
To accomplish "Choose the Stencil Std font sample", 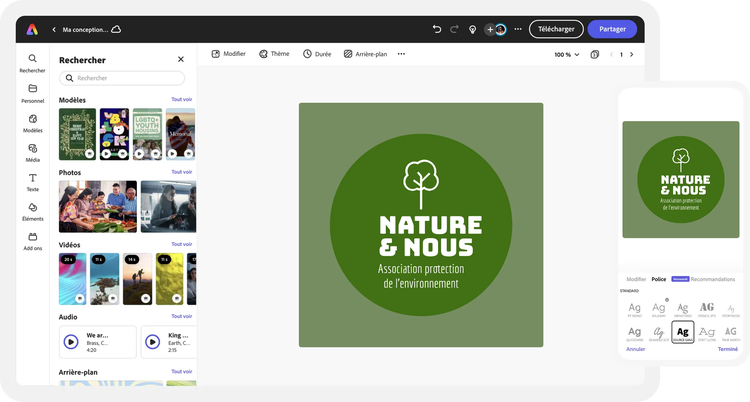I will [706, 310].
